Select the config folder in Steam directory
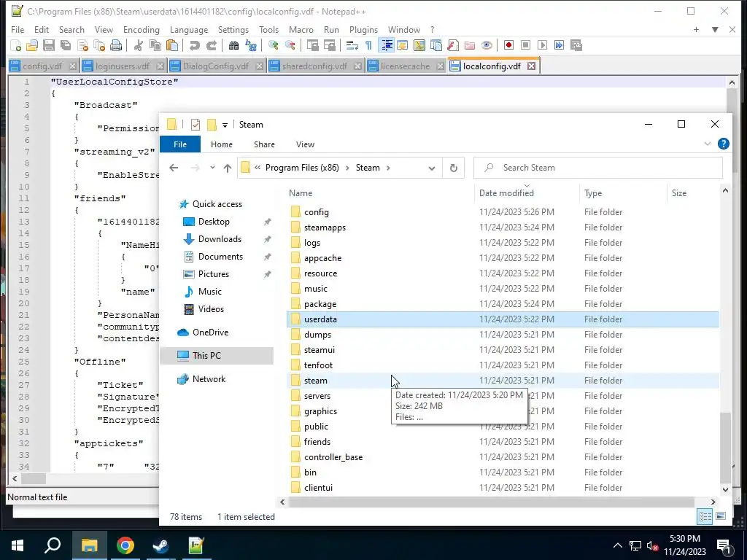The height and width of the screenshot is (560, 747). (503, 212)
